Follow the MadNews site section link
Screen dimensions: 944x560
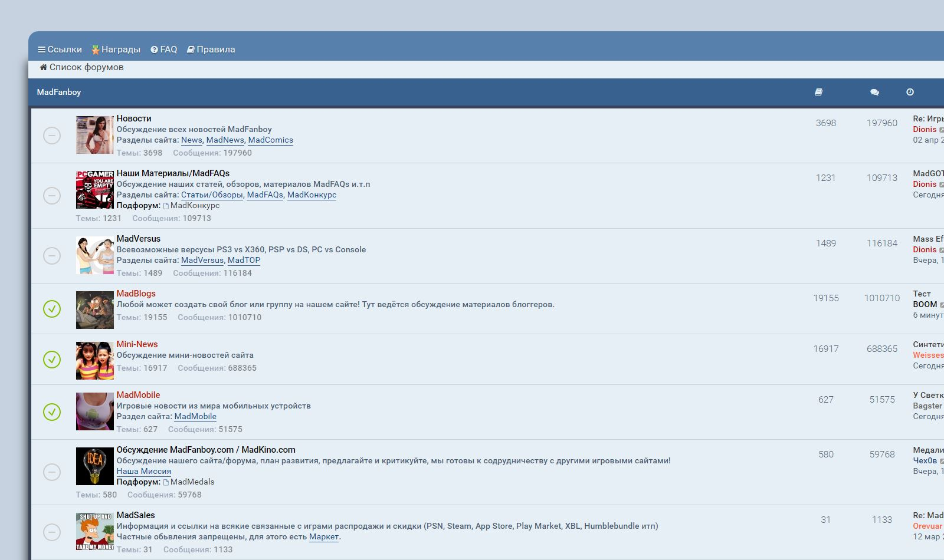[x=225, y=140]
